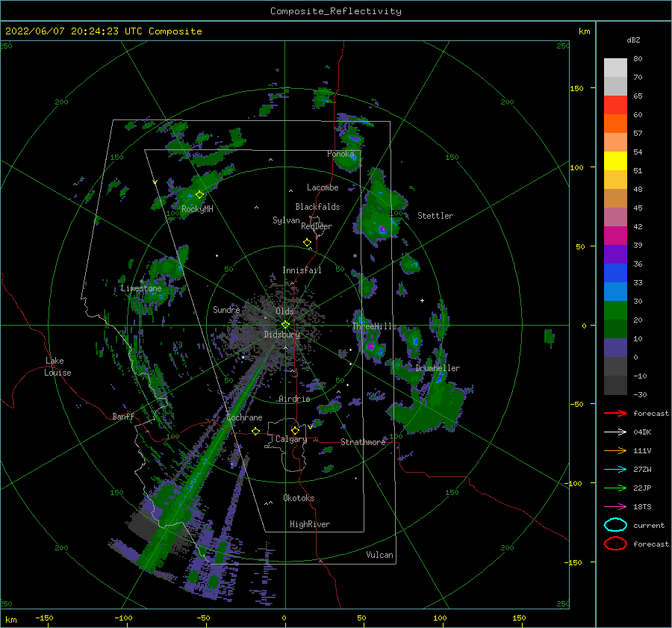Click the magenta storm core near Stettler
Screen dimensions: 672x628
click(x=382, y=229)
